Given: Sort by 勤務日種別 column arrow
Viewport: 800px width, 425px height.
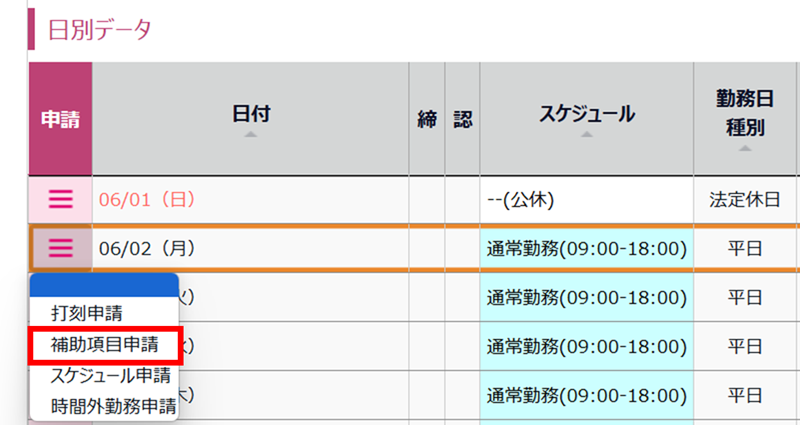Looking at the screenshot, I should tap(744, 147).
